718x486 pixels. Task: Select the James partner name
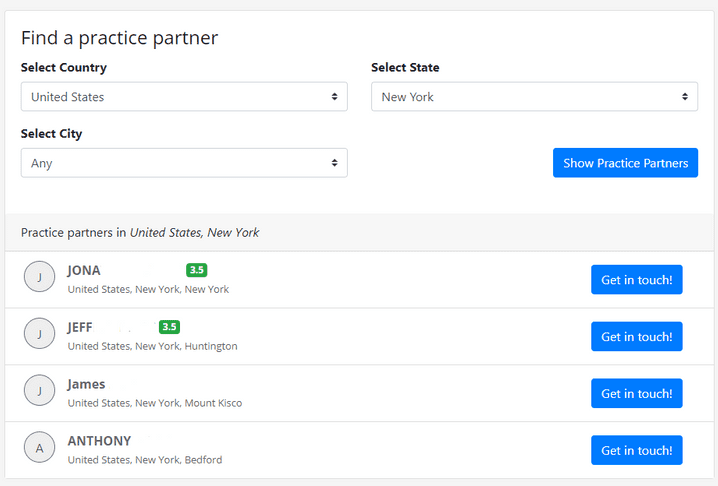tap(86, 384)
